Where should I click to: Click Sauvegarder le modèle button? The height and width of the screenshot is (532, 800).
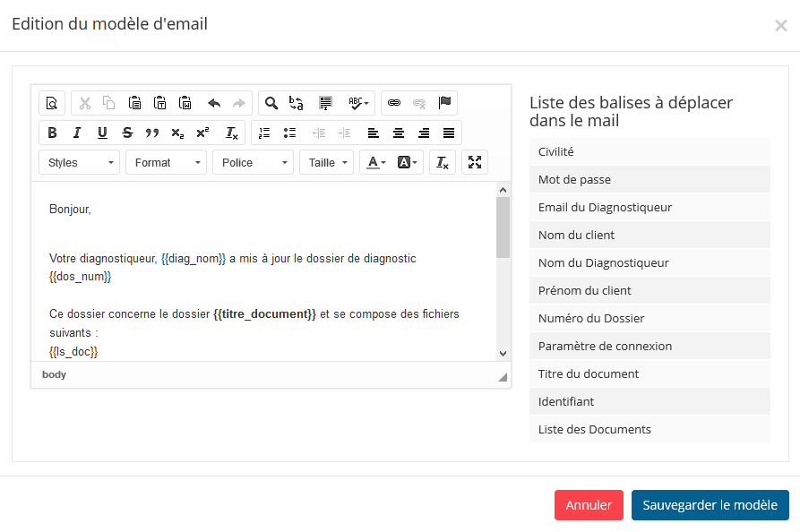coord(710,505)
